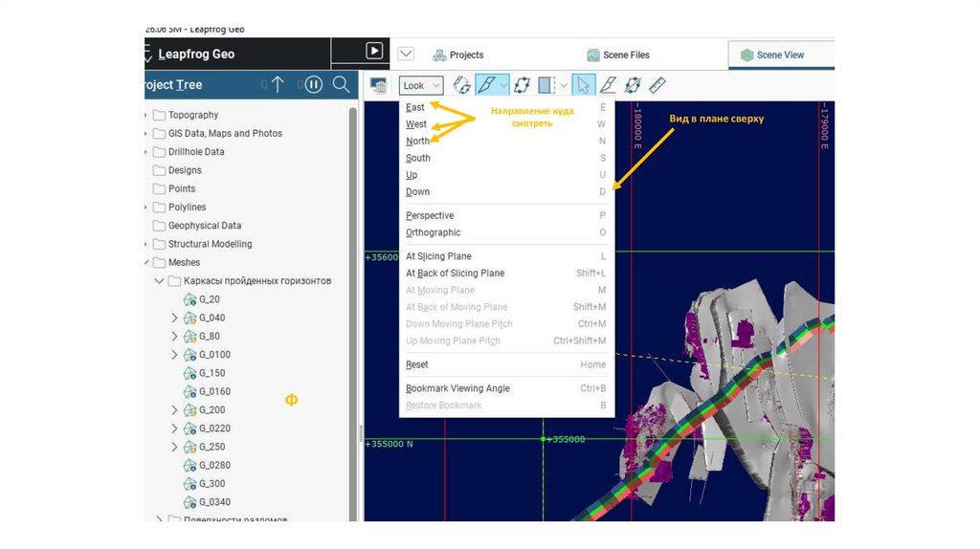The image size is (980, 549).
Task: Toggle the pause processing button
Action: (x=313, y=84)
